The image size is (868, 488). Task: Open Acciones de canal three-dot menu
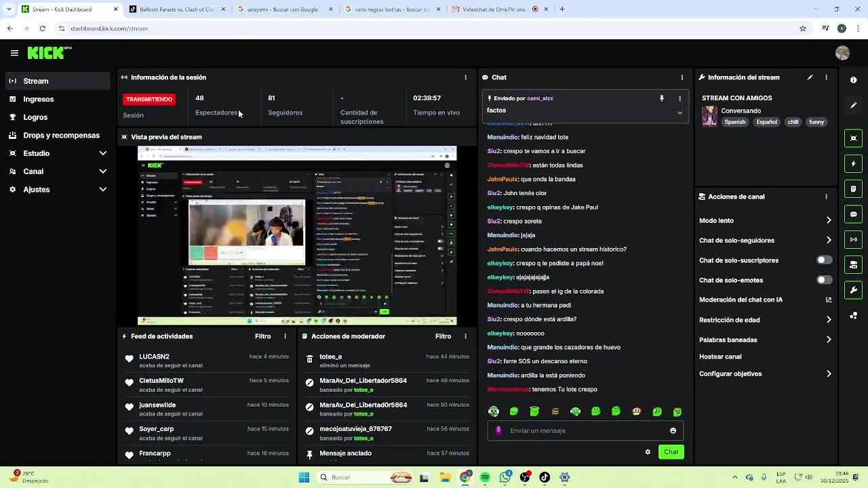(x=826, y=197)
